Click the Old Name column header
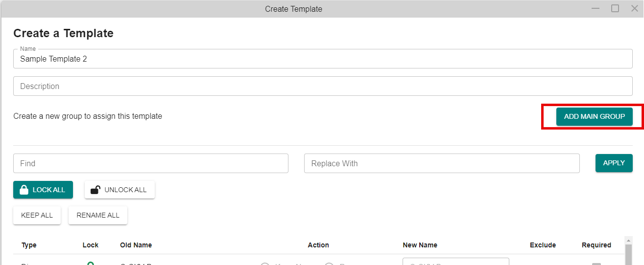This screenshot has height=265, width=644. click(x=136, y=245)
